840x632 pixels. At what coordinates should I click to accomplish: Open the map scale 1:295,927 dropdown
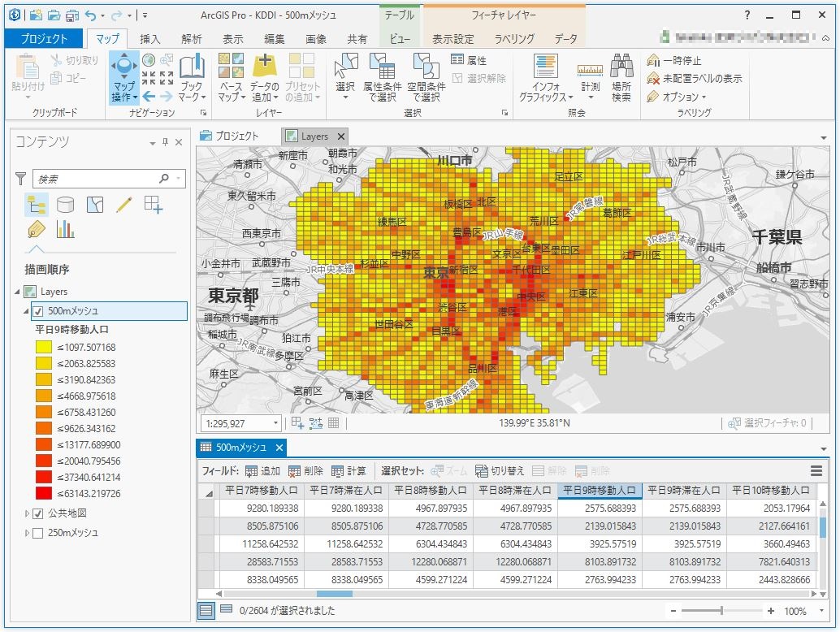click(x=275, y=423)
